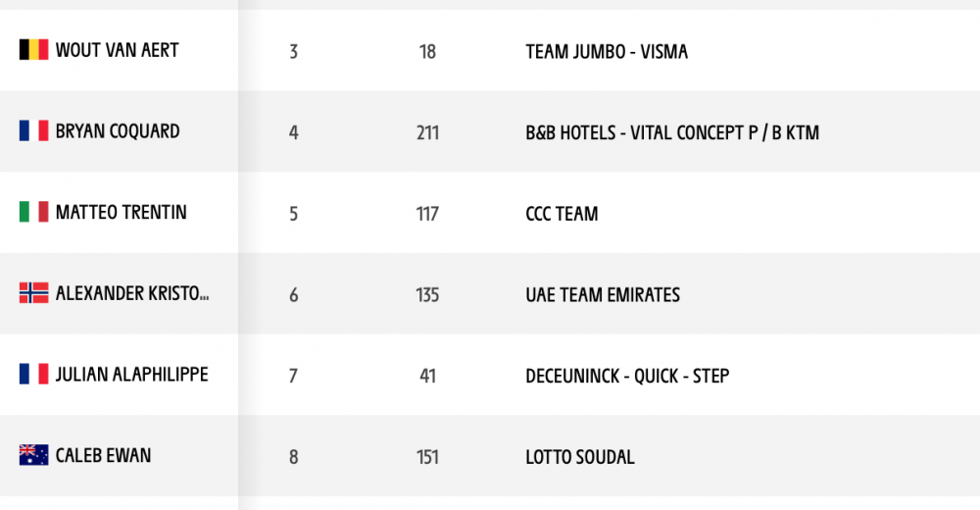Open Team Jumbo - Visma team link
This screenshot has height=510, width=980.
pyautogui.click(x=607, y=51)
